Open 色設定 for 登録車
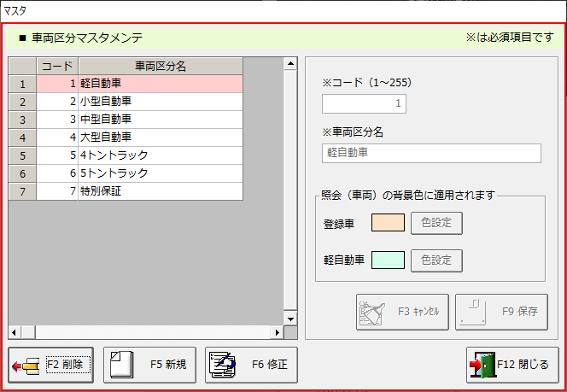 click(436, 223)
